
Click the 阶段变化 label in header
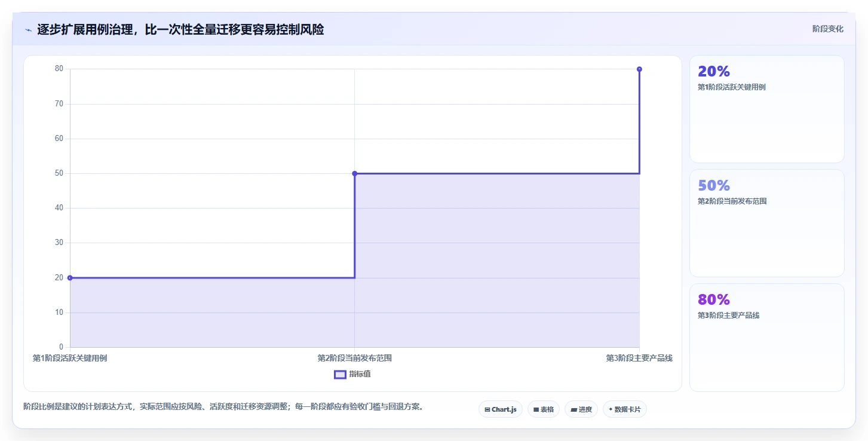828,29
